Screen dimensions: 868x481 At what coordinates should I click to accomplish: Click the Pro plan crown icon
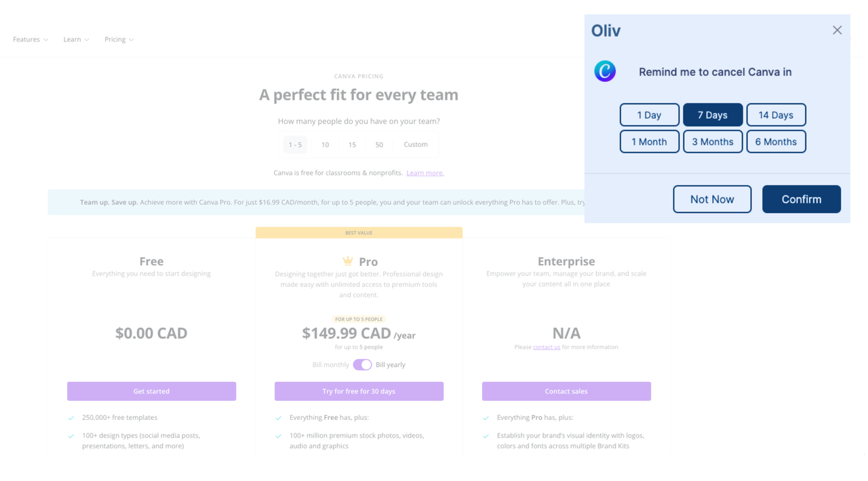pos(348,261)
